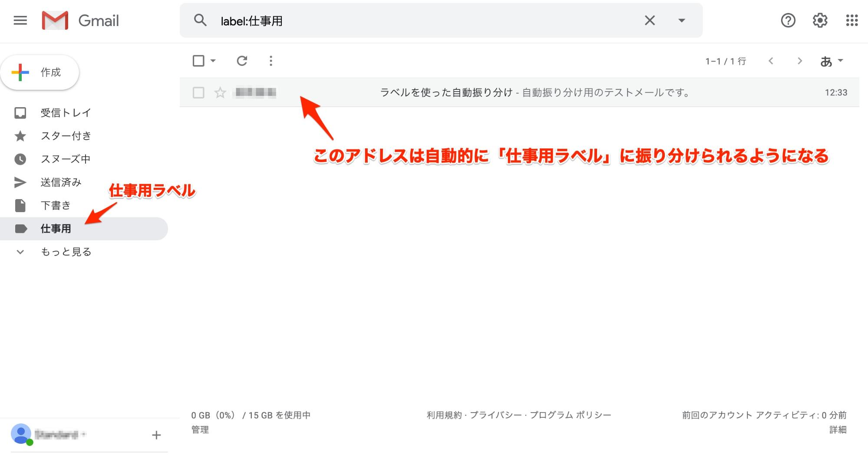
Task: Click the refresh mail icon
Action: [x=242, y=61]
